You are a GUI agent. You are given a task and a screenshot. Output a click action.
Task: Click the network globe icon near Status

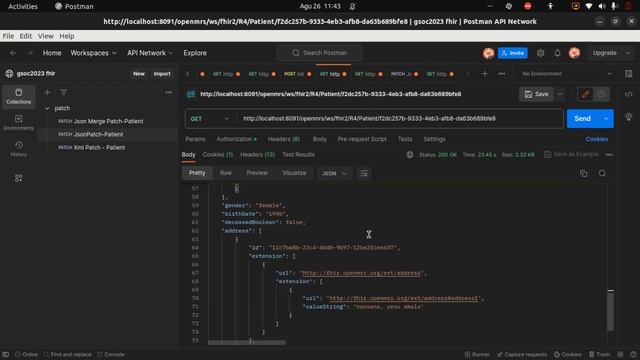coord(410,155)
